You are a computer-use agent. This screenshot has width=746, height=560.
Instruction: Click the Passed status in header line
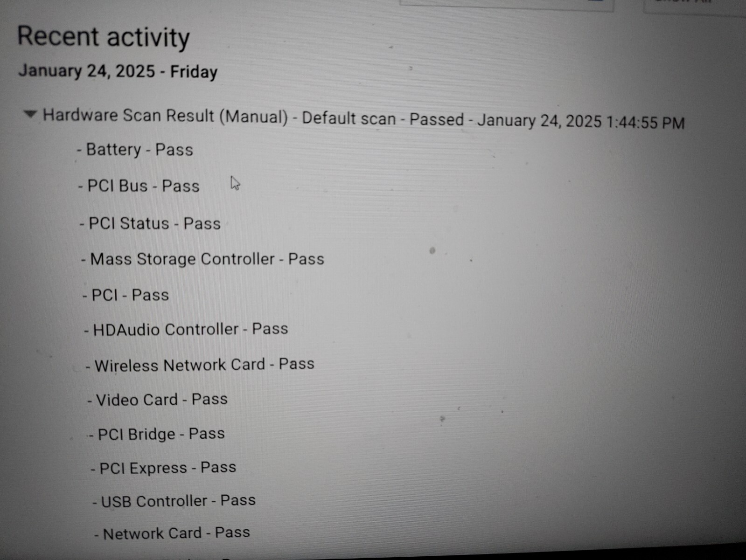pos(437,120)
